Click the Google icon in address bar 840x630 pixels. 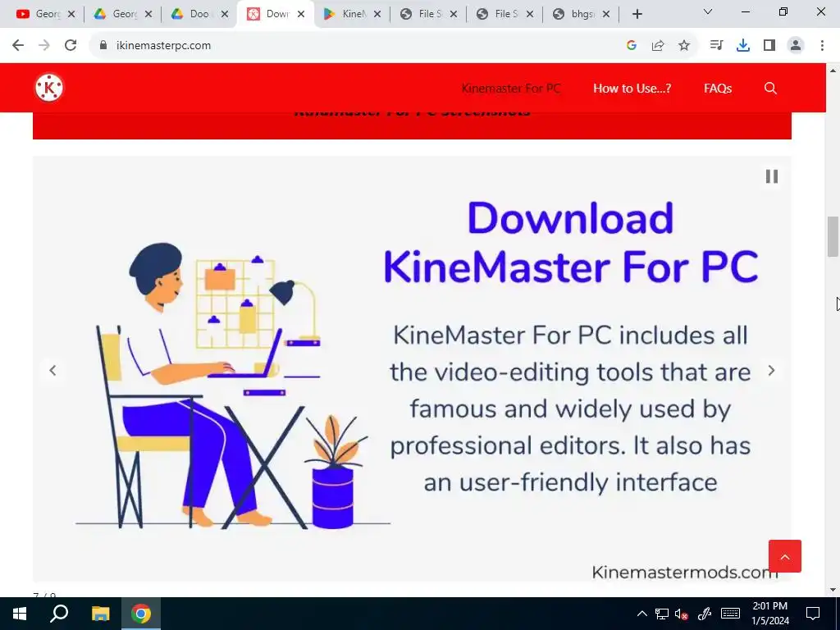(632, 46)
